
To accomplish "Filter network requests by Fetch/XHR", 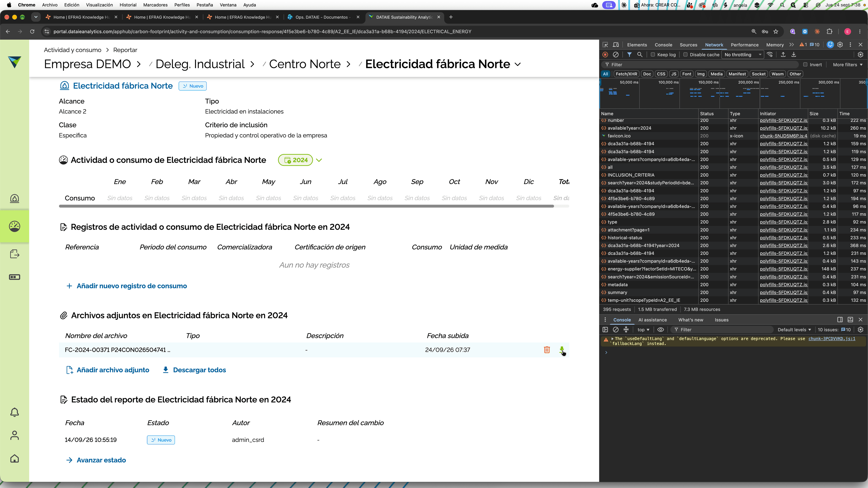I will tap(626, 74).
